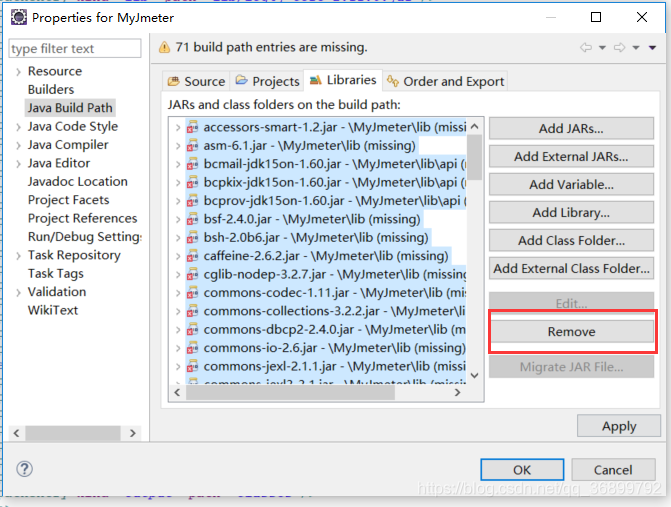
Task: Click JAR list scroll-down arrow
Action: [474, 375]
